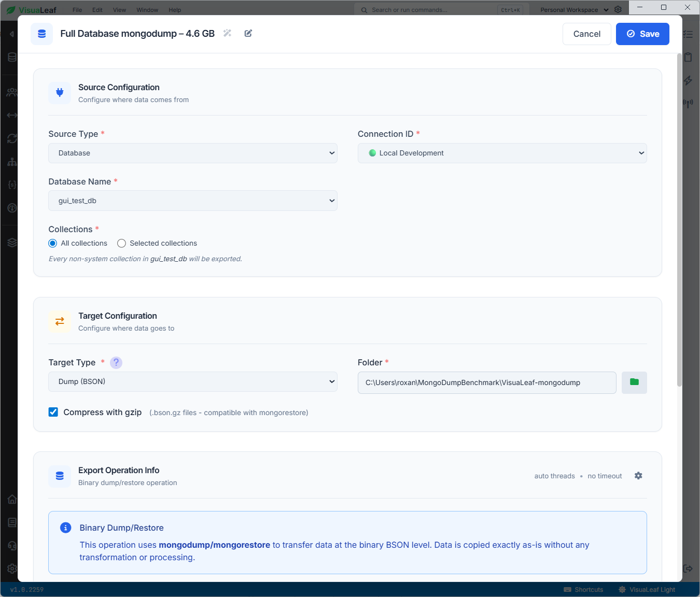
Task: Click the green browse folder button
Action: [634, 382]
